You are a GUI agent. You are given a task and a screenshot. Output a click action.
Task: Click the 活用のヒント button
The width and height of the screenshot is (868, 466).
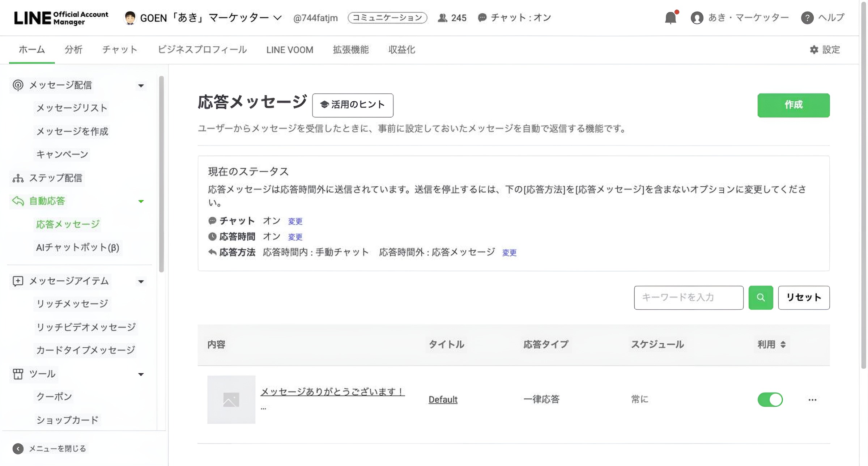coord(353,105)
